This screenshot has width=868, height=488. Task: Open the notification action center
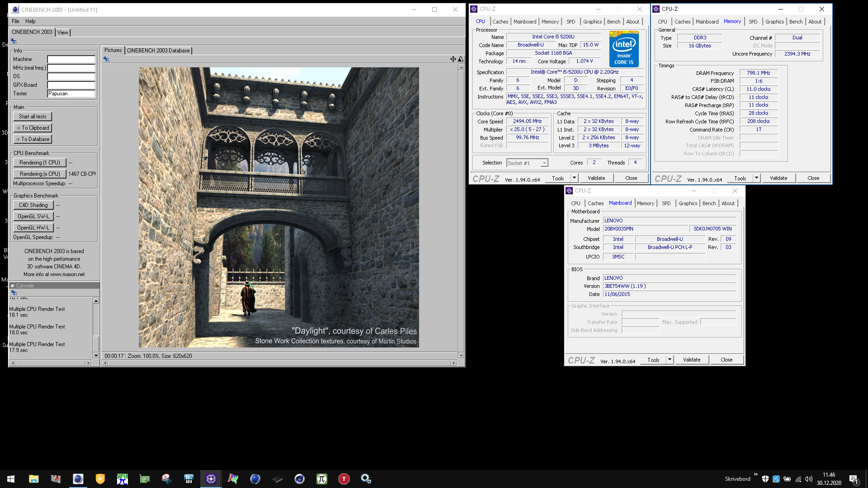(x=854, y=479)
